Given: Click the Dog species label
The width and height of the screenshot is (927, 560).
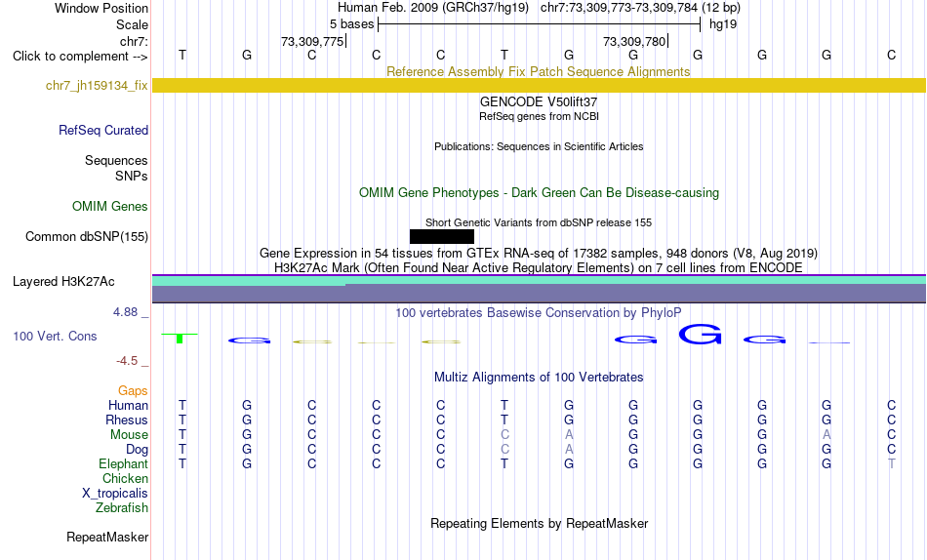Looking at the screenshot, I should tap(137, 450).
